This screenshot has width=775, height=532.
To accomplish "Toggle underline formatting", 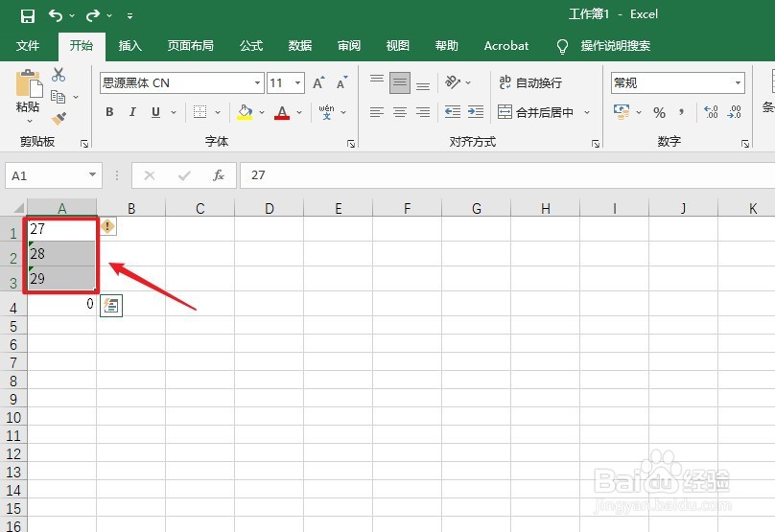I will (x=155, y=112).
